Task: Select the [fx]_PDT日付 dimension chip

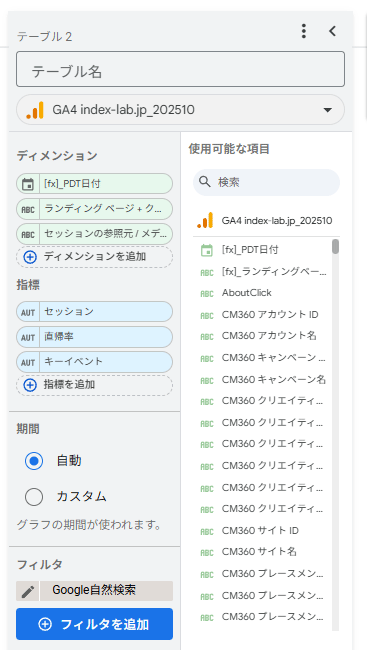Action: tap(95, 184)
